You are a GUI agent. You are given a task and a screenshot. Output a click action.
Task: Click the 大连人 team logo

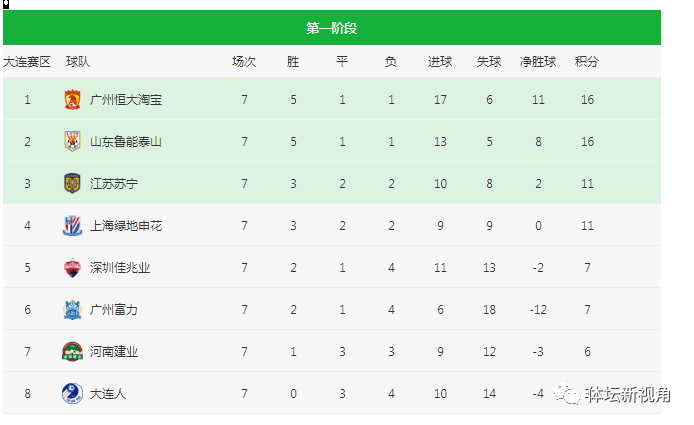point(72,394)
